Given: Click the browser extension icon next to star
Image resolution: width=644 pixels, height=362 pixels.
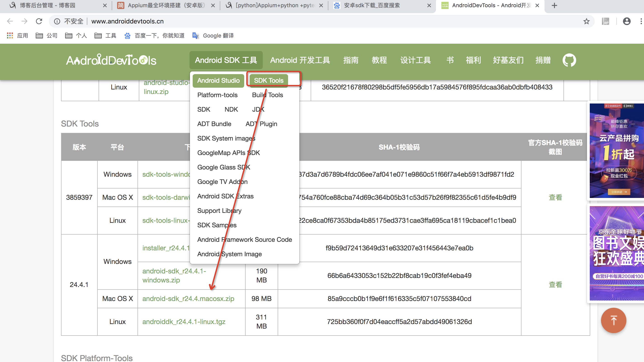Looking at the screenshot, I should click(606, 21).
